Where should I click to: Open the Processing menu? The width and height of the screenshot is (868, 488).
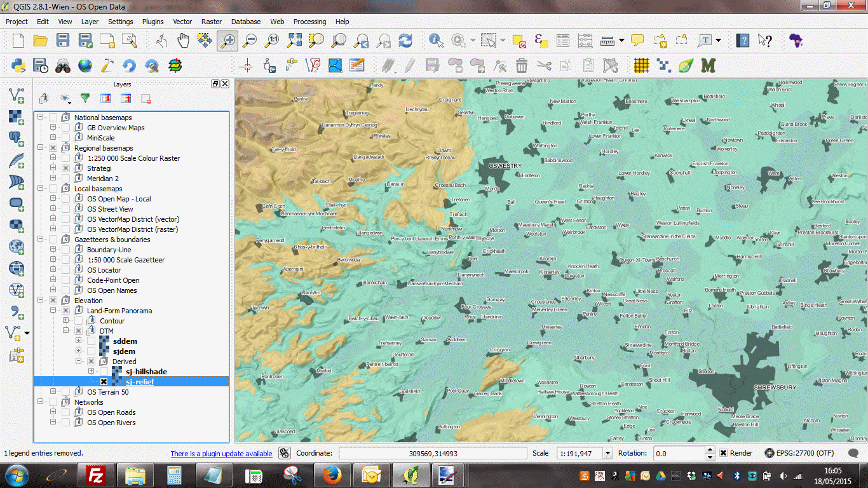pyautogui.click(x=309, y=21)
